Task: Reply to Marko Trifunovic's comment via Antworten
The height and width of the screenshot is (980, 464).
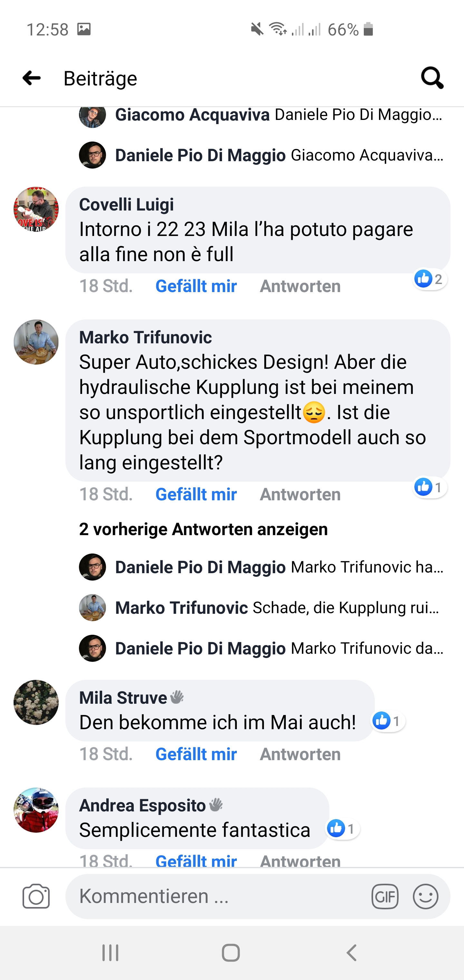Action: [300, 494]
